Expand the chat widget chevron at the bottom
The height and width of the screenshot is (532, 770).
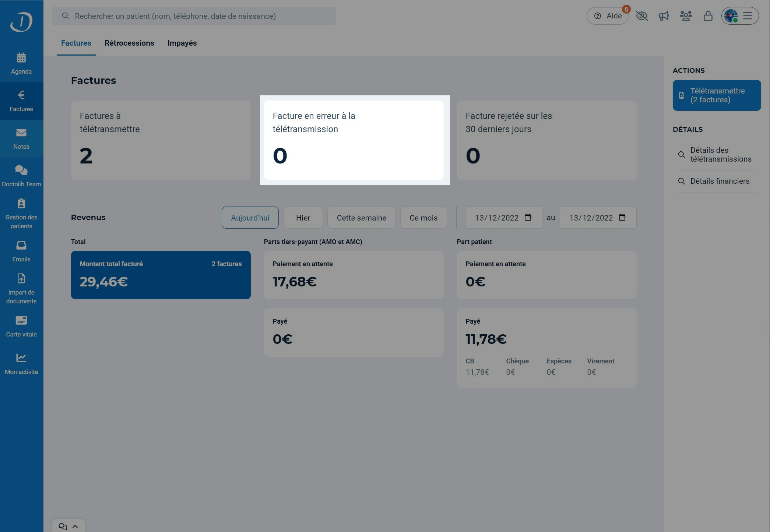point(75,526)
